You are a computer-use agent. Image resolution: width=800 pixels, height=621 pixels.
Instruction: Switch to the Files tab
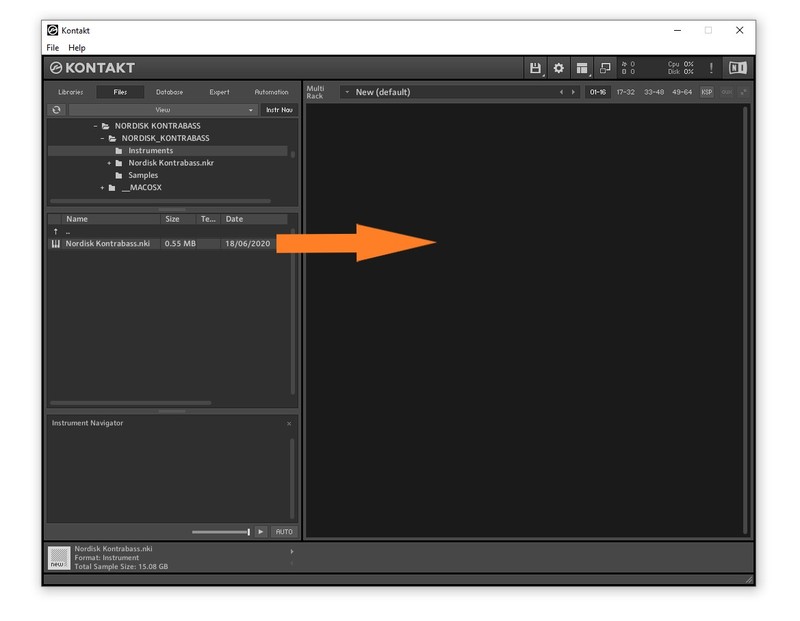click(120, 92)
